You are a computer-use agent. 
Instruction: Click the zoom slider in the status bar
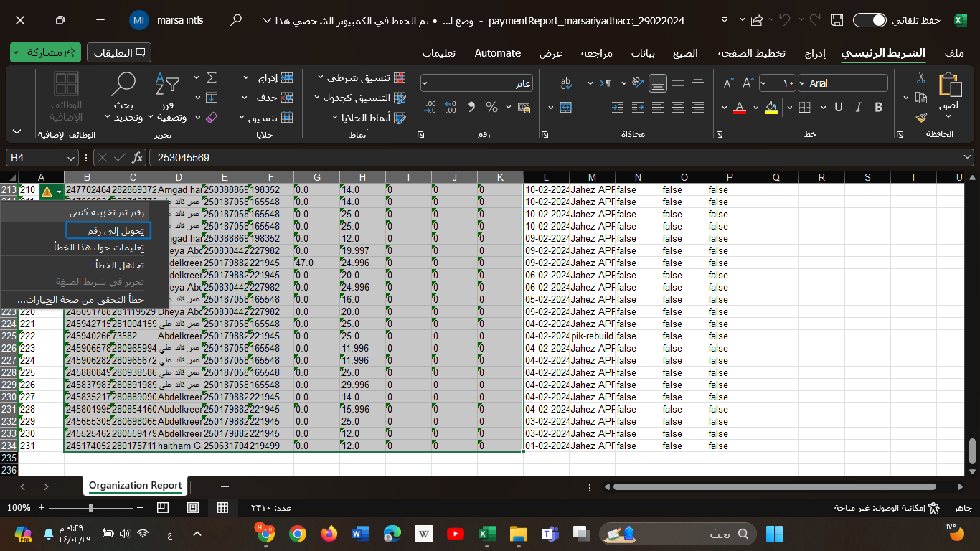tap(90, 507)
